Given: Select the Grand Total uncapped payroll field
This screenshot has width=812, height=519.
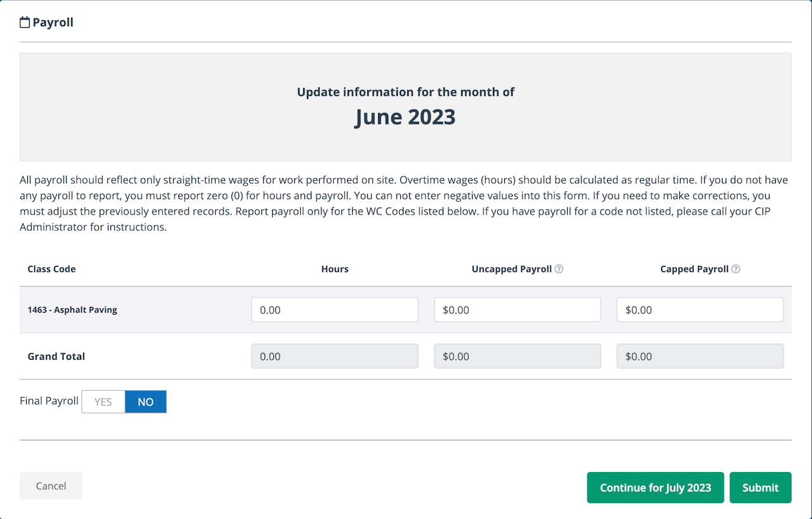Looking at the screenshot, I should point(517,357).
